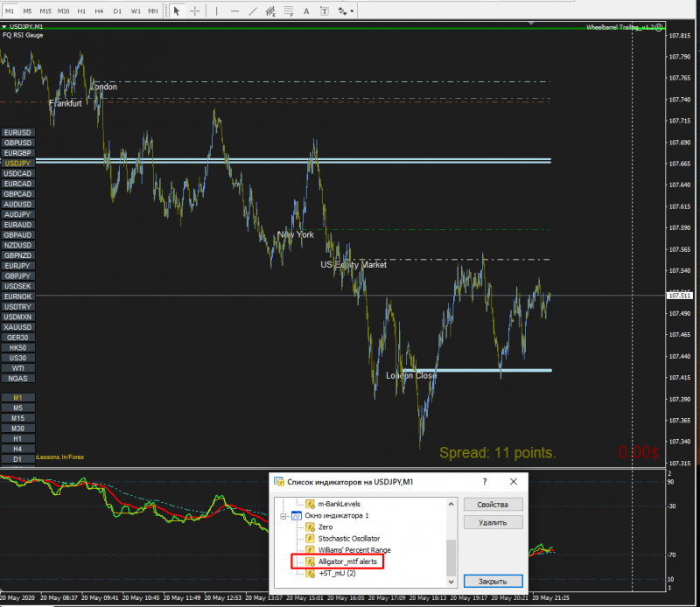Select the trendline drawing tool

point(253,11)
